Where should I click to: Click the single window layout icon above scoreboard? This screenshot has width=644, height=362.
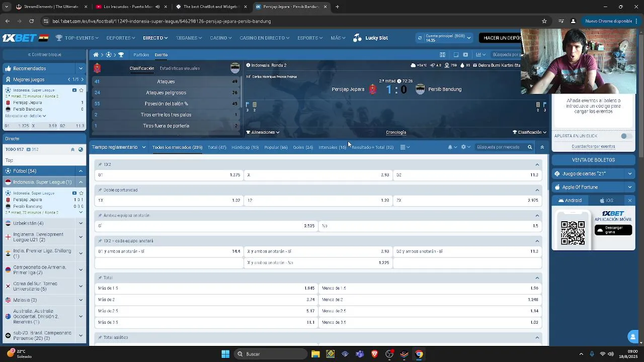456,55
